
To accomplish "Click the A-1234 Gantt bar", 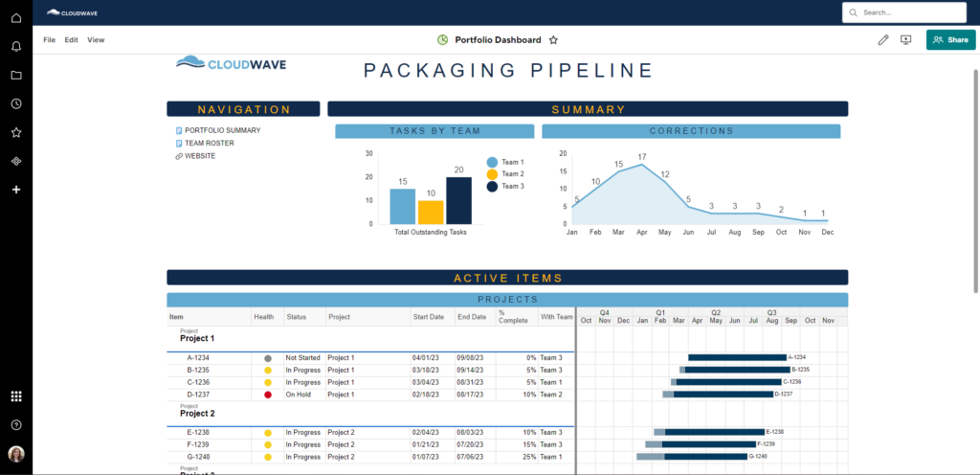I will pos(737,357).
